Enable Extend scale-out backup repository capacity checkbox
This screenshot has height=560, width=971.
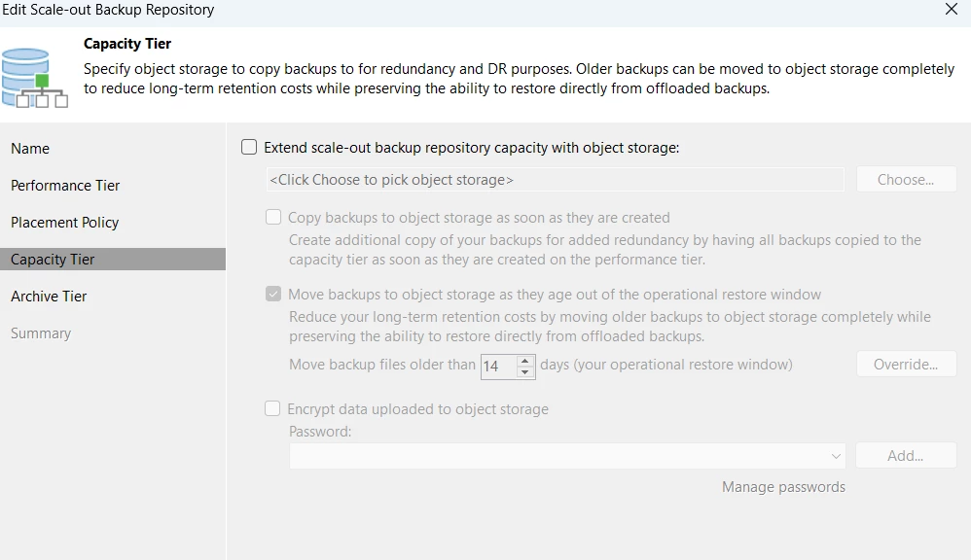(x=250, y=148)
